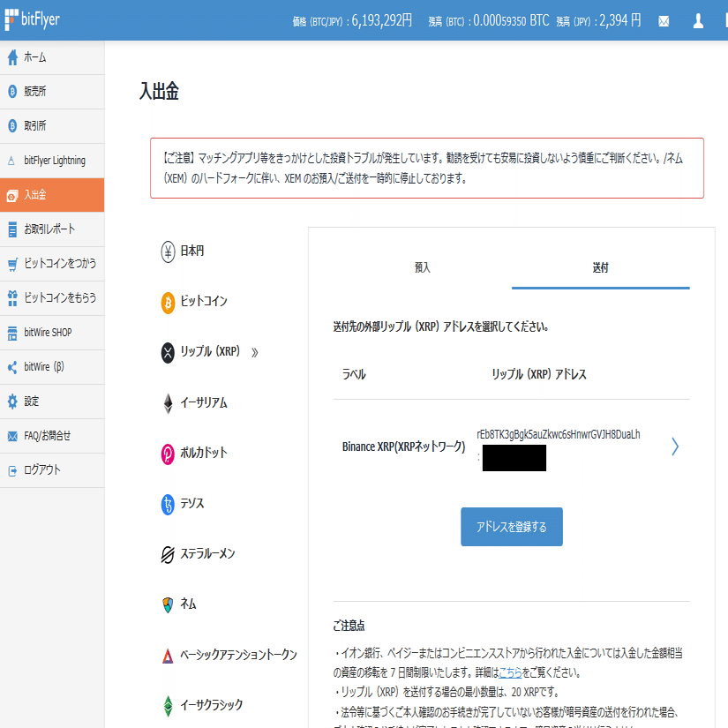Choose ステラルーメン in the currency list
This screenshot has height=728, width=728.
[x=207, y=554]
